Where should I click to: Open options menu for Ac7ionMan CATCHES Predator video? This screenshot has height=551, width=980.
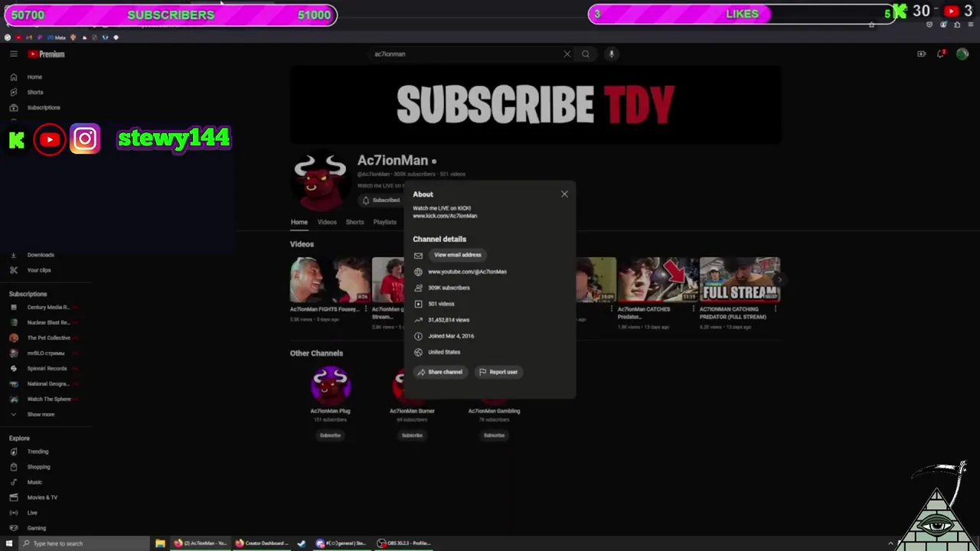click(694, 310)
